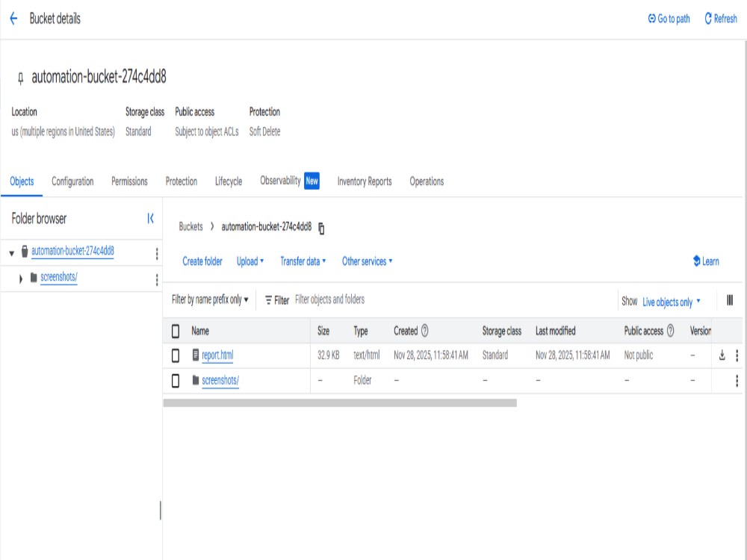This screenshot has width=747, height=560.
Task: Click the Refresh button
Action: 721,19
